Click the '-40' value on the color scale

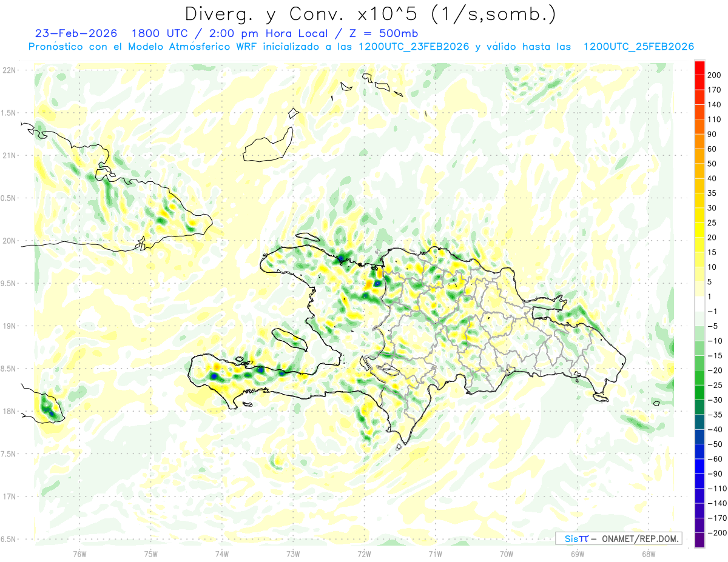click(x=715, y=429)
